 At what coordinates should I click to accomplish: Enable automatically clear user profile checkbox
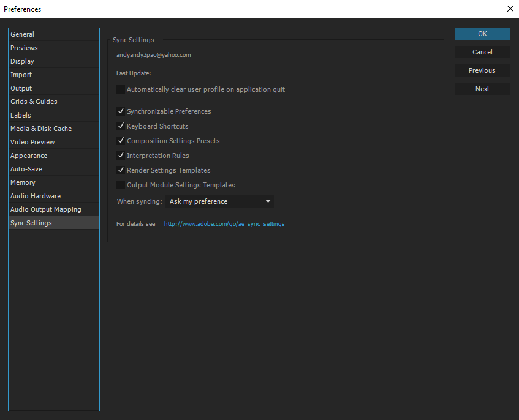[121, 89]
